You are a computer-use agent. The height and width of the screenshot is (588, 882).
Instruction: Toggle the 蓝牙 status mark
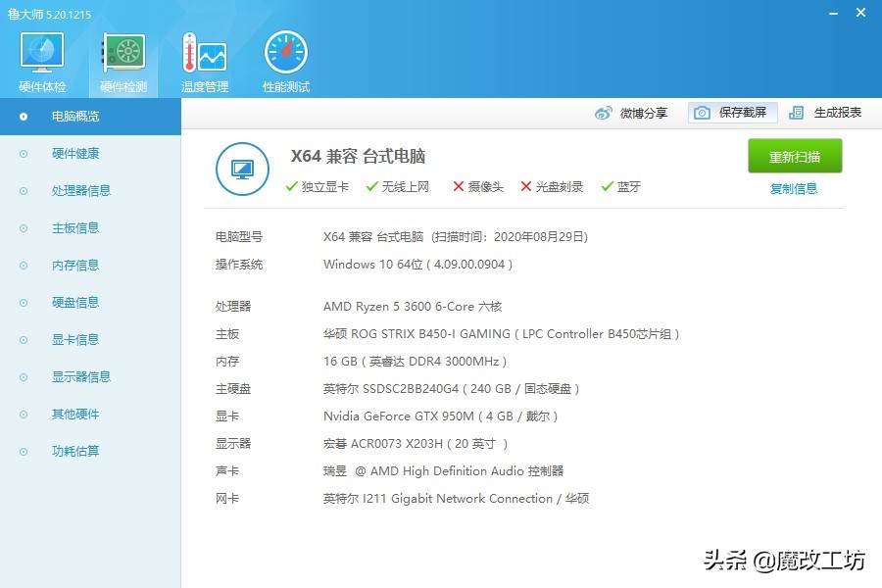coord(607,187)
